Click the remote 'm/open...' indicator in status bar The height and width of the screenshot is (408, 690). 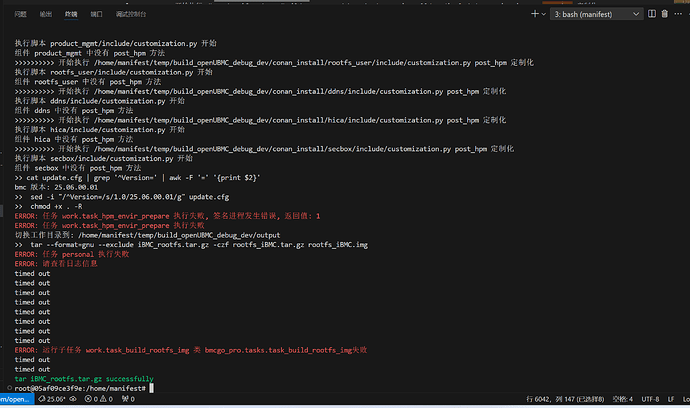click(x=17, y=399)
